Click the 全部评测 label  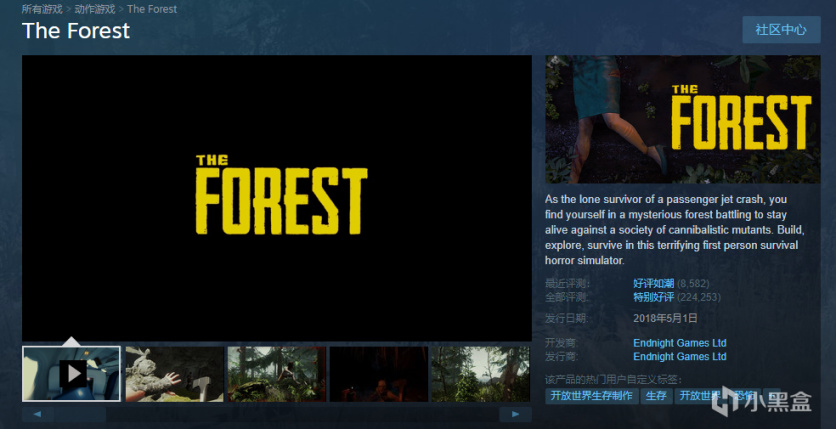pos(568,297)
